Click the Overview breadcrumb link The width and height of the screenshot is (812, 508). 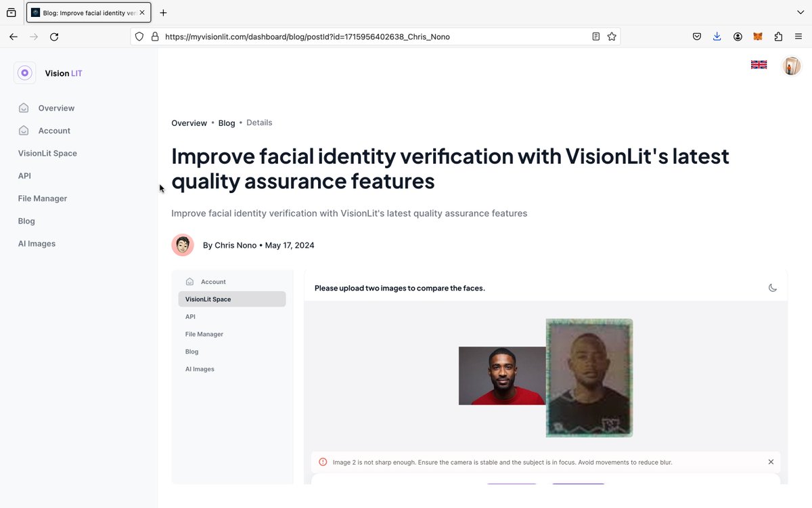click(189, 123)
